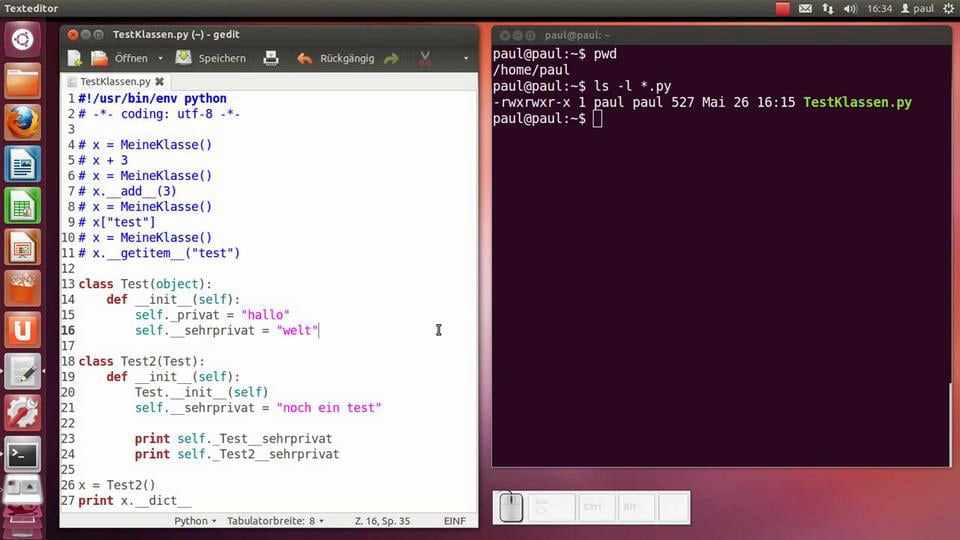960x540 pixels.
Task: Open system gear session menu
Action: (x=948, y=9)
